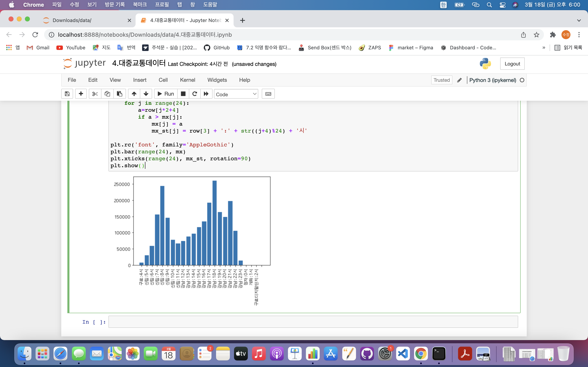
Task: Move selected cell up with arrow icon
Action: [134, 94]
